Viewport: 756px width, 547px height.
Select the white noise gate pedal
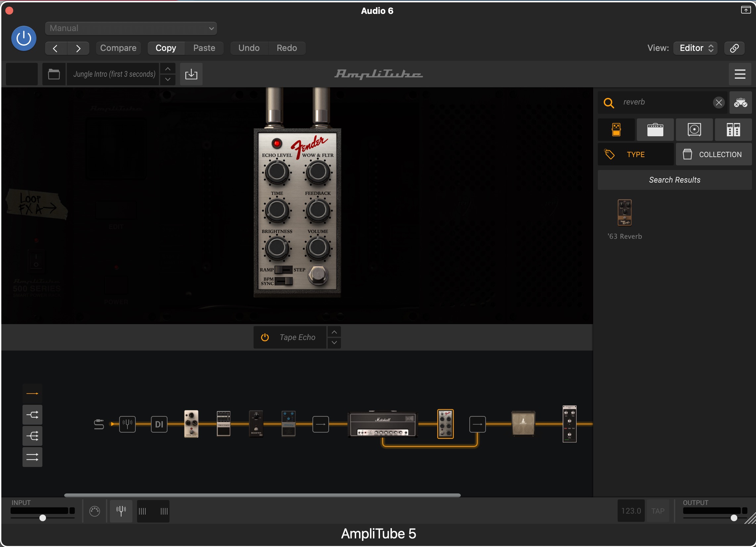(191, 424)
